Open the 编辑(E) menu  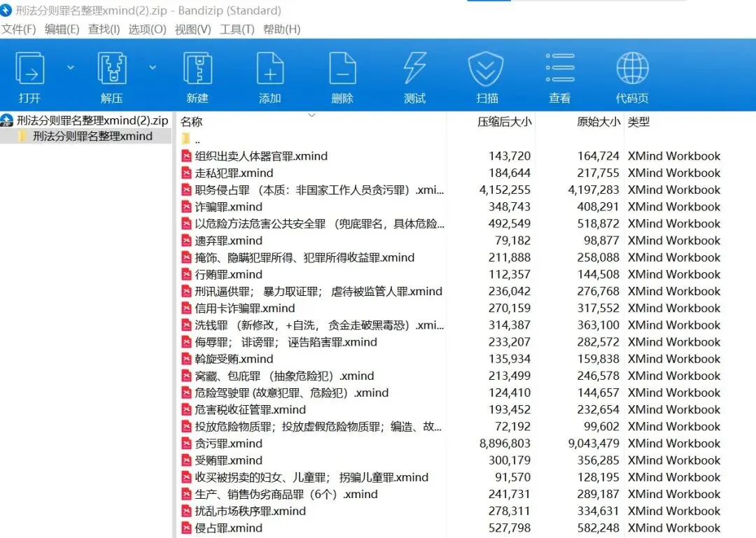click(62, 29)
